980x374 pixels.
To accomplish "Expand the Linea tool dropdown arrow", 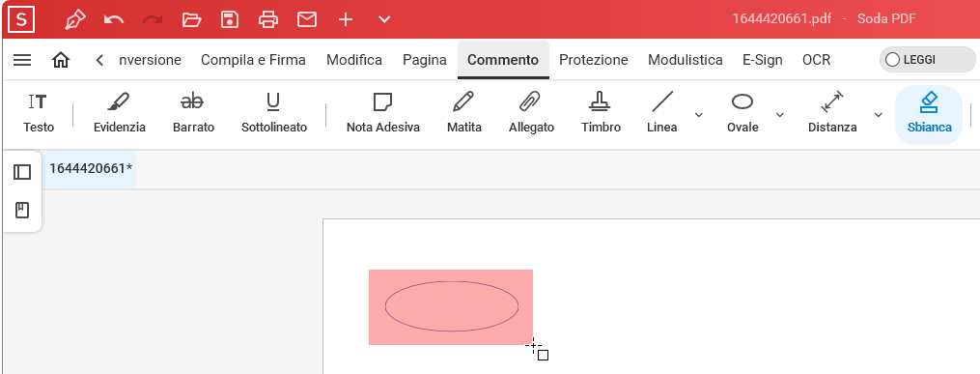I will 699,114.
